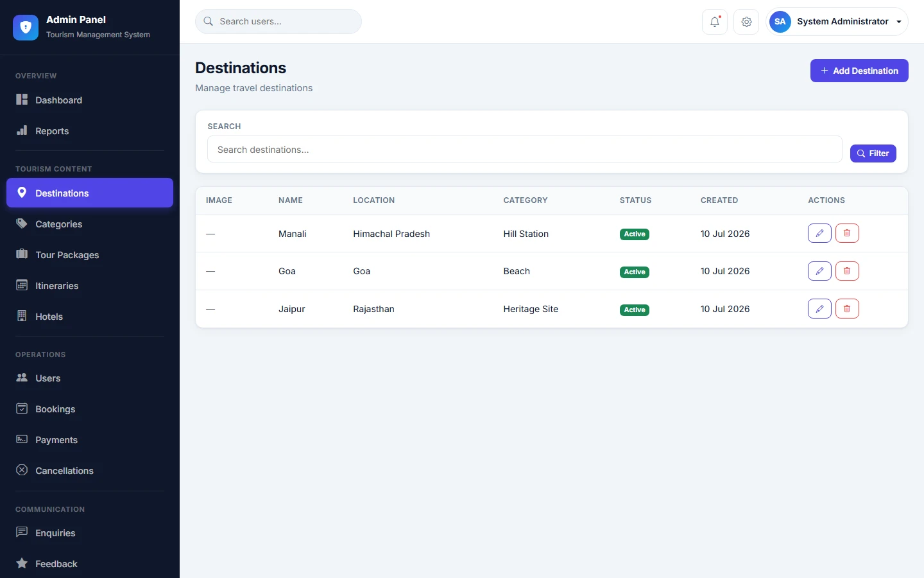Click the Active badge in Manali row
This screenshot has height=578, width=924.
coord(635,234)
